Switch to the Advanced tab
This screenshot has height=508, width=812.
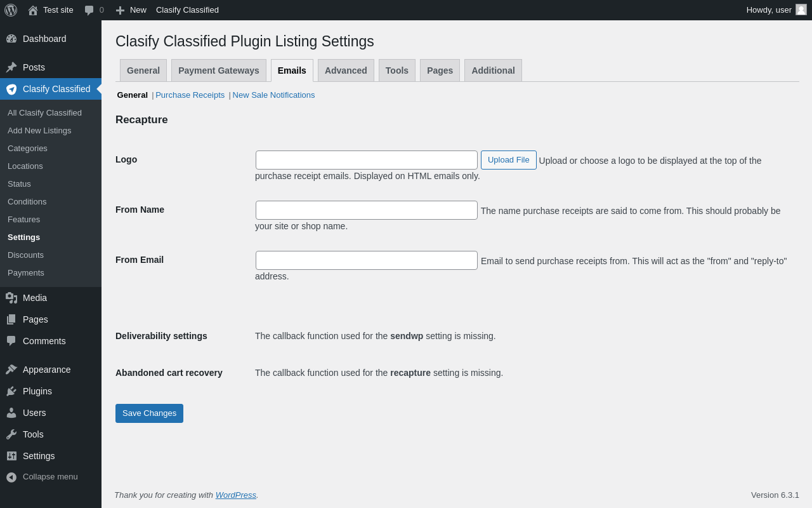(346, 70)
